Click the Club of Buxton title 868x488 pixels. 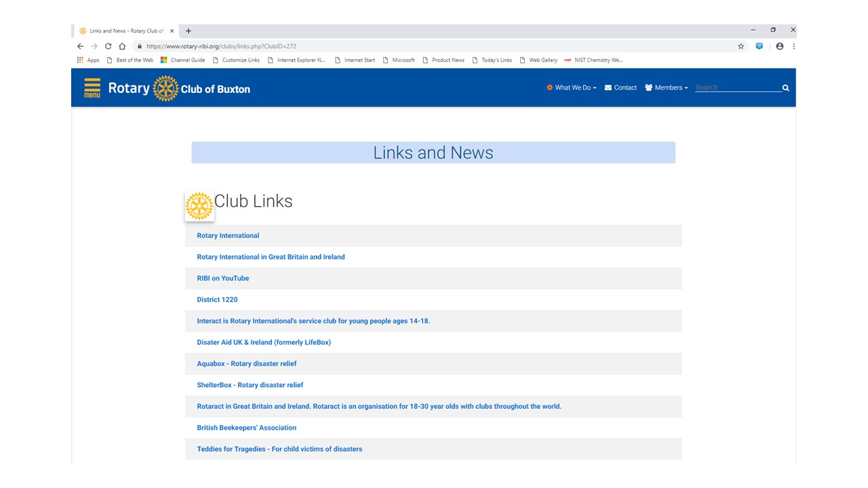point(216,89)
